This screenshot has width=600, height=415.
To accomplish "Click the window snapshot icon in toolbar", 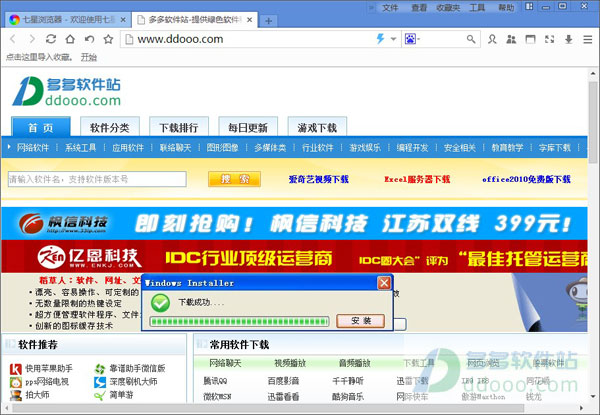I will tap(530, 39).
